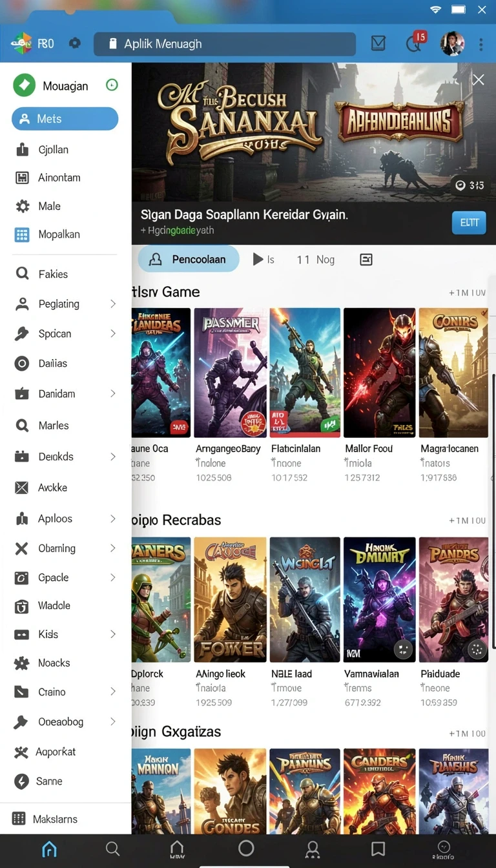Expand the Peglating submenu chevron
Viewport: 496px width, 868px height.
(113, 304)
